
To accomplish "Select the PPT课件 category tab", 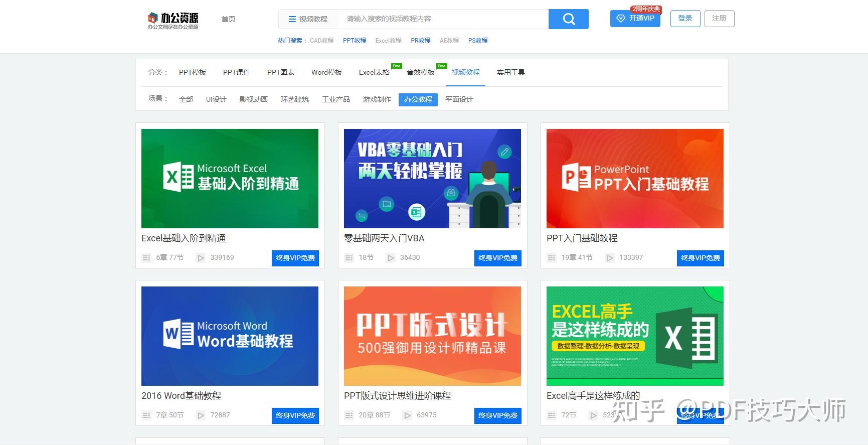I will 237,72.
